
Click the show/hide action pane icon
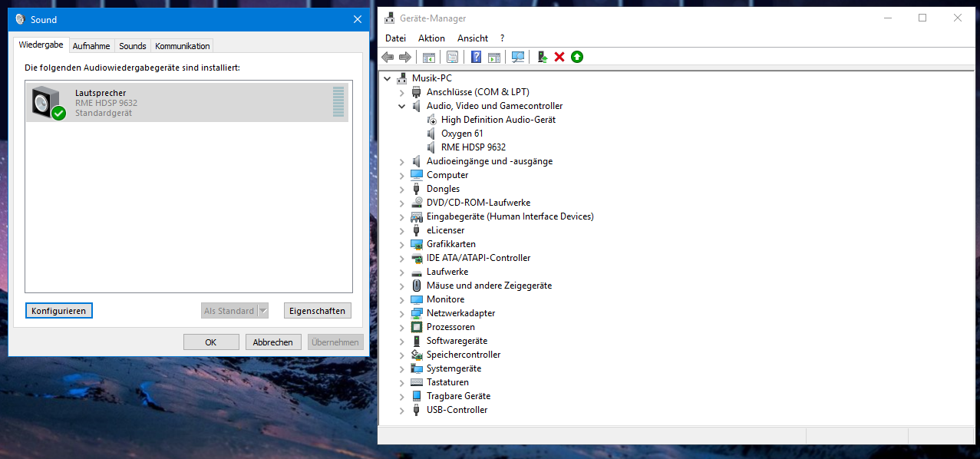[x=494, y=57]
